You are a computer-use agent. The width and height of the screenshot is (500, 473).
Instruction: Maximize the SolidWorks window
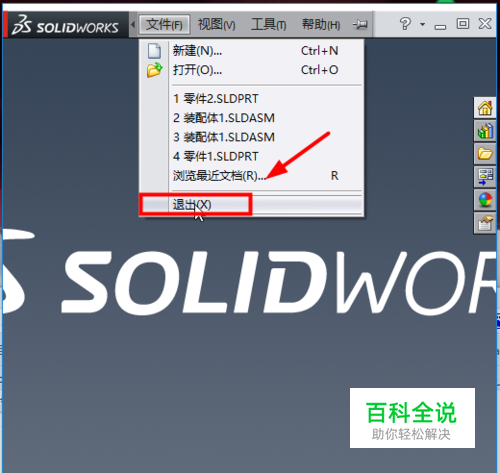pyautogui.click(x=463, y=24)
